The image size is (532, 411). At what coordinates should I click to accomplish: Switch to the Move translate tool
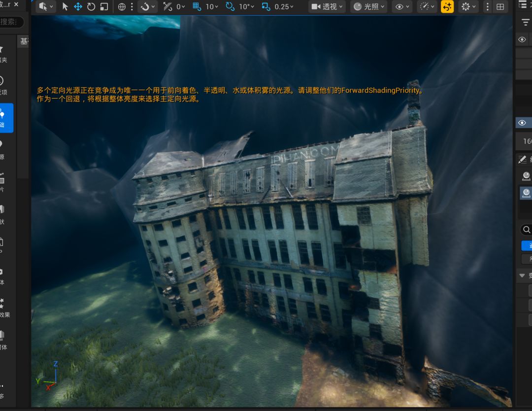pyautogui.click(x=78, y=6)
